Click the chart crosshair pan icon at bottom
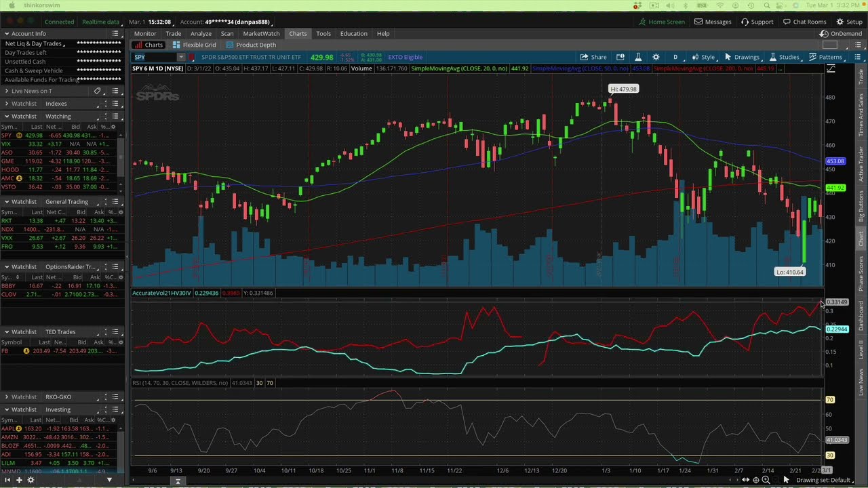The width and height of the screenshot is (868, 488). (756, 480)
